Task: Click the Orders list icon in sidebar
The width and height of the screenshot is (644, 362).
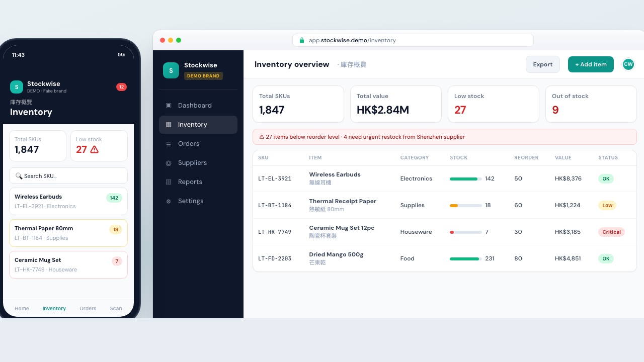Action: (169, 144)
